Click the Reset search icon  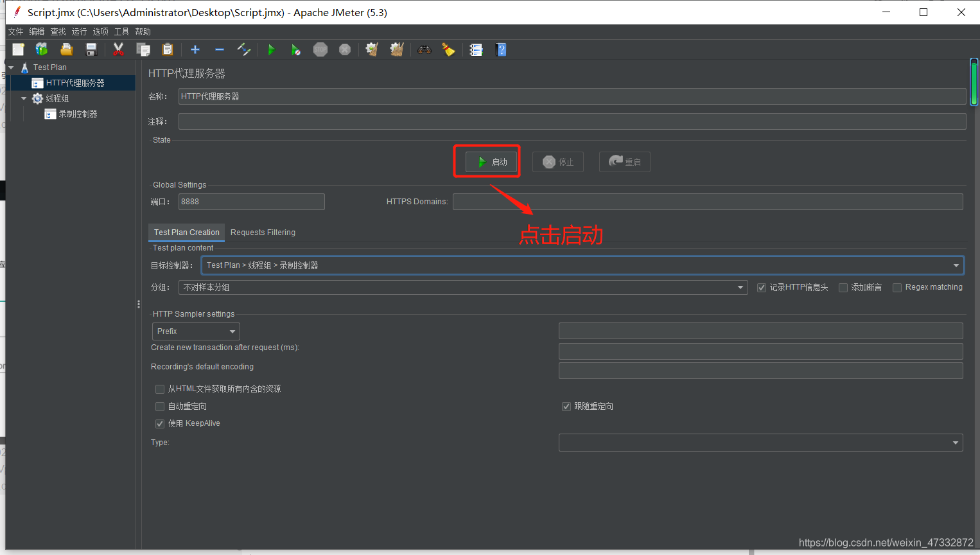coord(448,49)
